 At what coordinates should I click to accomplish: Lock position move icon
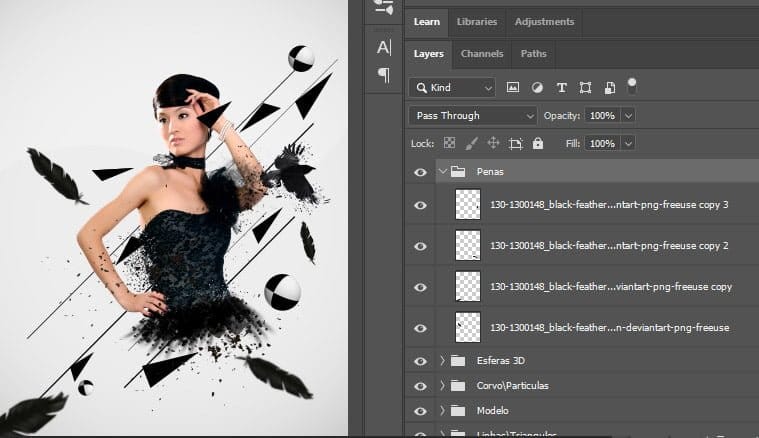pos(493,143)
